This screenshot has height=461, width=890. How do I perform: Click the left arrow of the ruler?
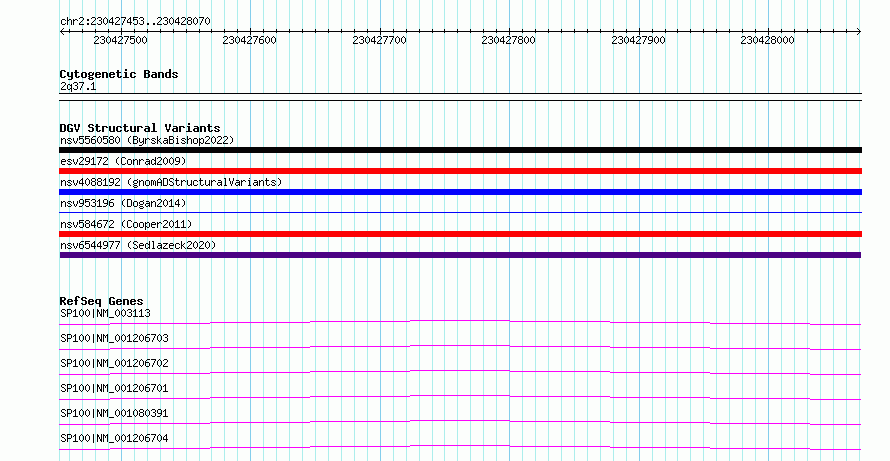pyautogui.click(x=62, y=32)
